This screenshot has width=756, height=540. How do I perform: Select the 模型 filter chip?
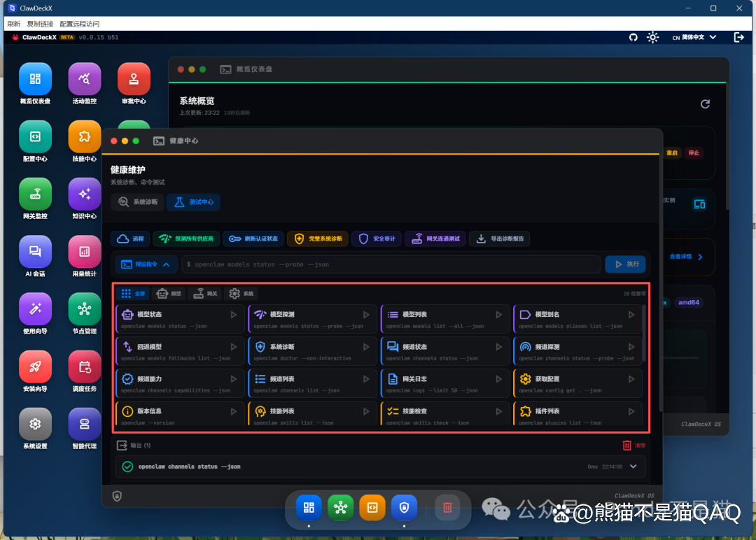[x=169, y=294]
